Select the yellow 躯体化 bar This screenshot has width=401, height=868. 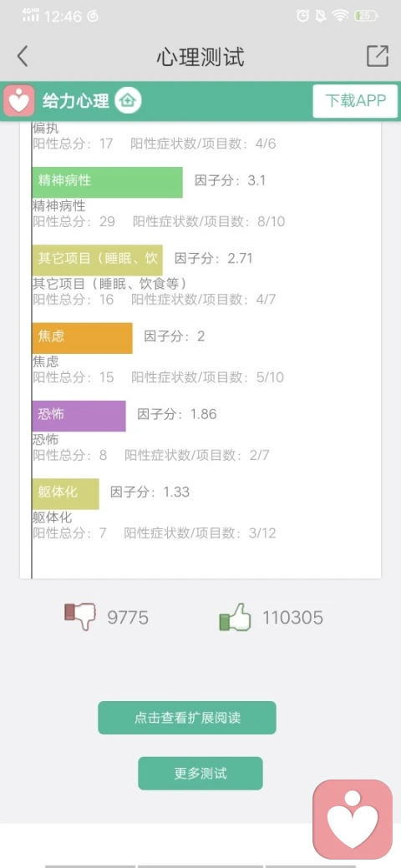[x=65, y=494]
